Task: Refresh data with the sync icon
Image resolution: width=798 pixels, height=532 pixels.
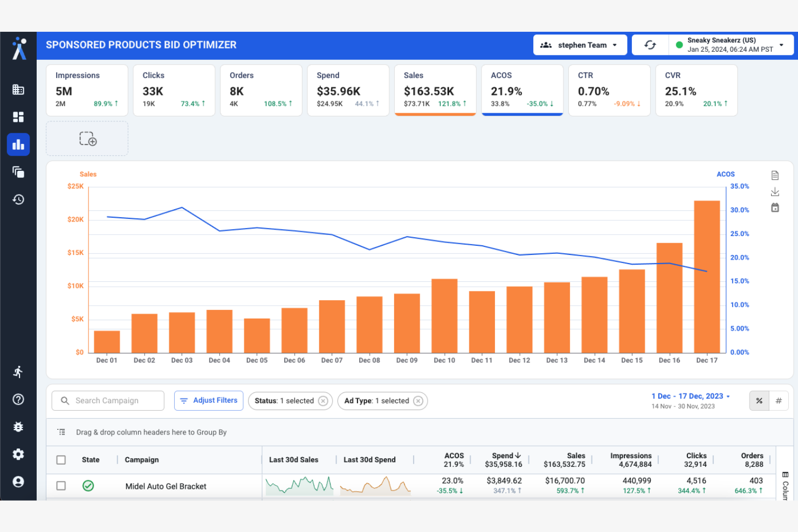Action: (650, 45)
